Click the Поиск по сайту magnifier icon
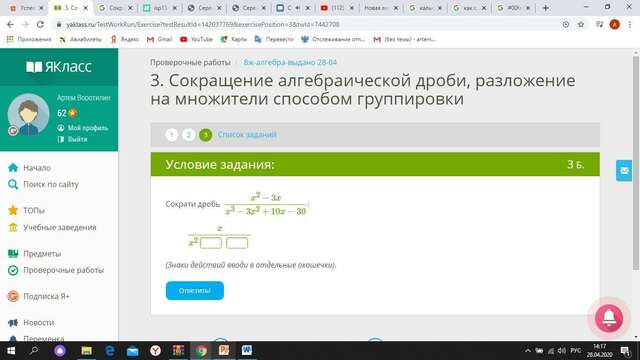Viewport: 640px width, 360px height. (x=13, y=184)
